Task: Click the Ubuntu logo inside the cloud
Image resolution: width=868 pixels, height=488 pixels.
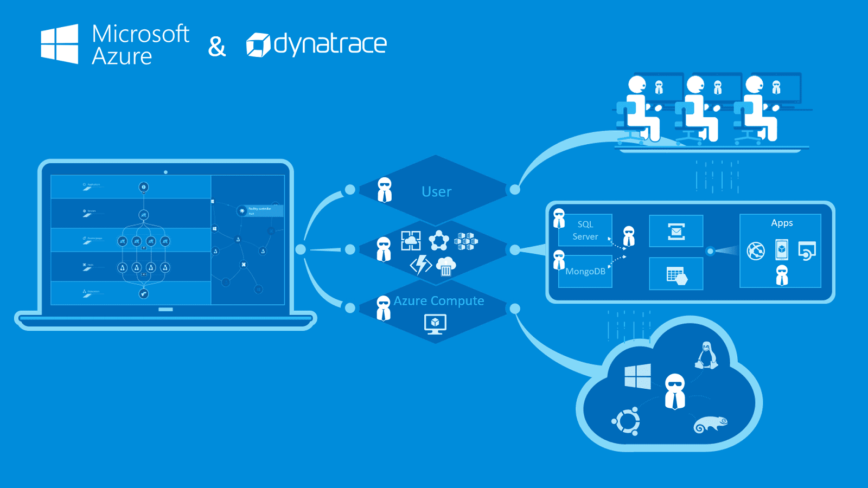Action: tap(626, 421)
